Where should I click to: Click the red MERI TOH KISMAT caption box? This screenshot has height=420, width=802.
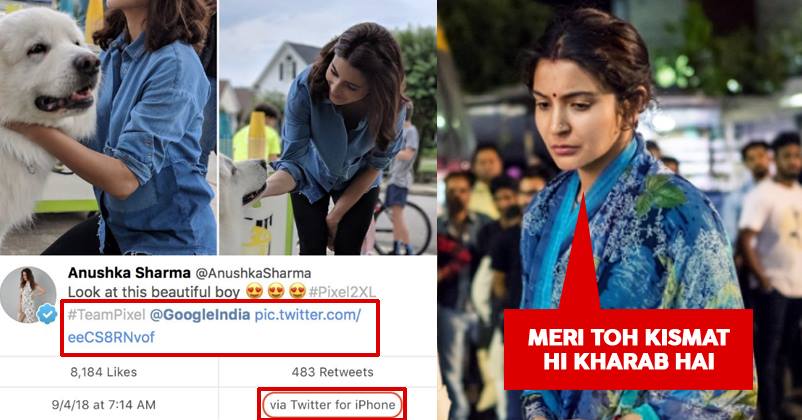click(628, 349)
